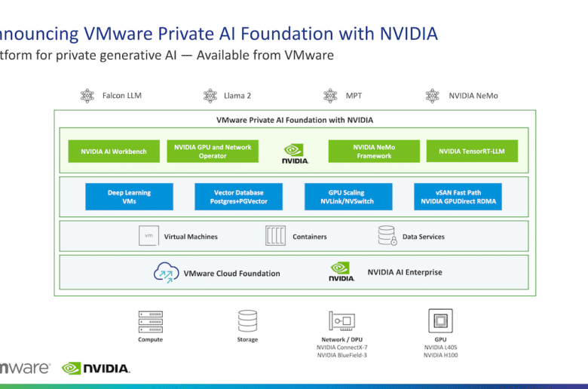
Task: Click the Llama 2 label
Action: click(x=237, y=96)
